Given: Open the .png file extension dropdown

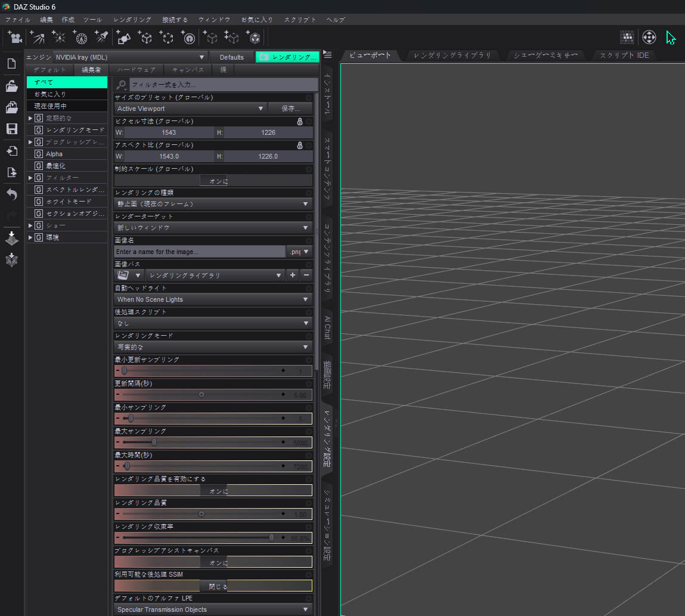Looking at the screenshot, I should coord(300,252).
